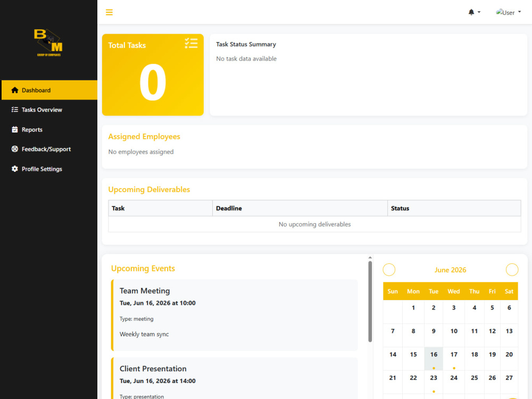Screen dimensions: 532x399
Task: Go to previous month in calendar
Action: coord(389,270)
